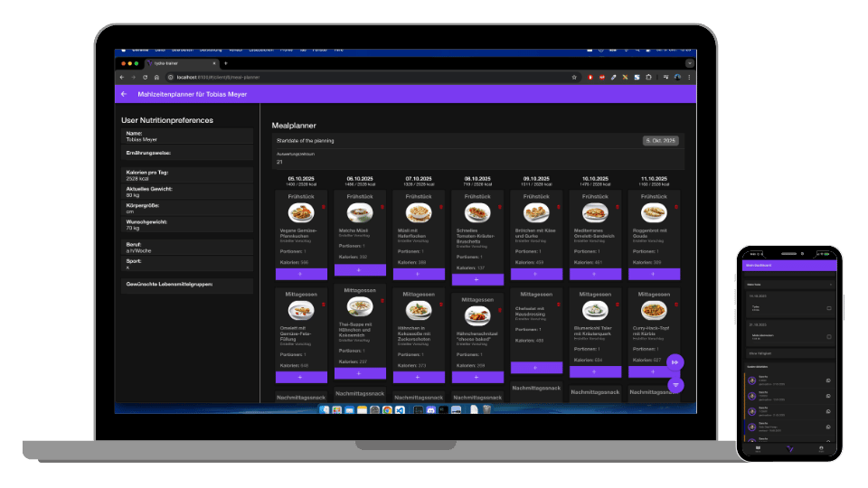This screenshot has height=488, width=868.
Task: Select the tycho-trainer browser tab
Action: click(x=182, y=63)
